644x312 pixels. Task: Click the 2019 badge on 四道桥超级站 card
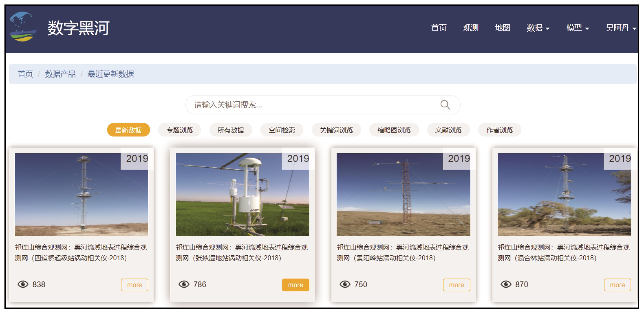click(137, 159)
